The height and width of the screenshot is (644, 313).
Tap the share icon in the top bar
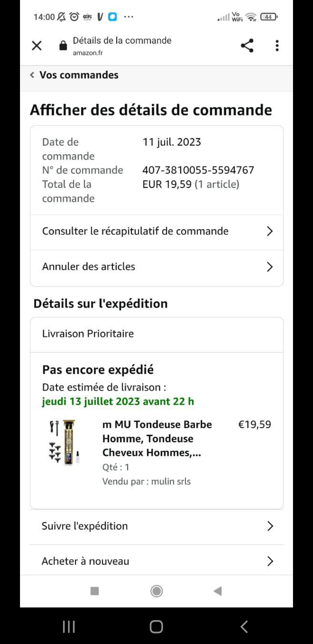click(247, 46)
